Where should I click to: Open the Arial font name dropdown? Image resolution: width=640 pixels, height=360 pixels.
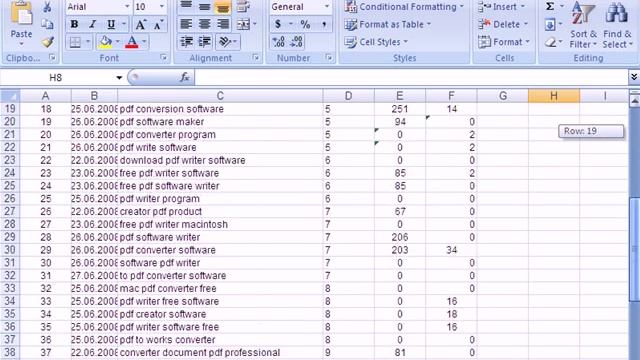coord(126,7)
